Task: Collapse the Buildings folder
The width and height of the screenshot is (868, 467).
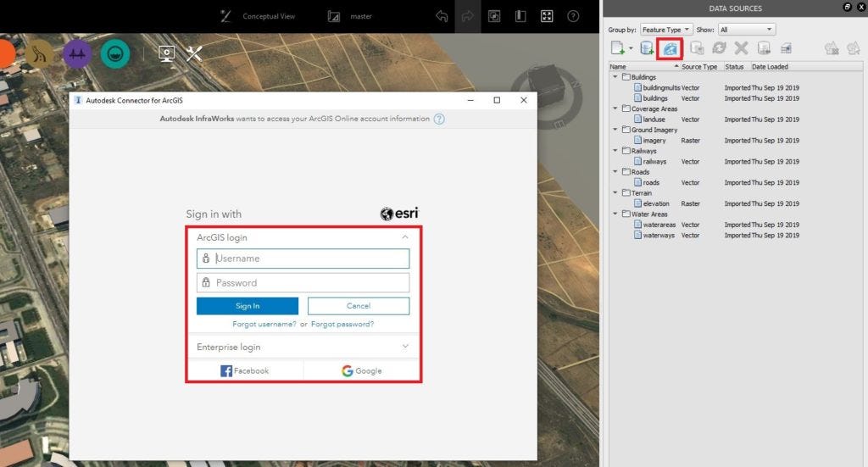Action: pyautogui.click(x=615, y=77)
